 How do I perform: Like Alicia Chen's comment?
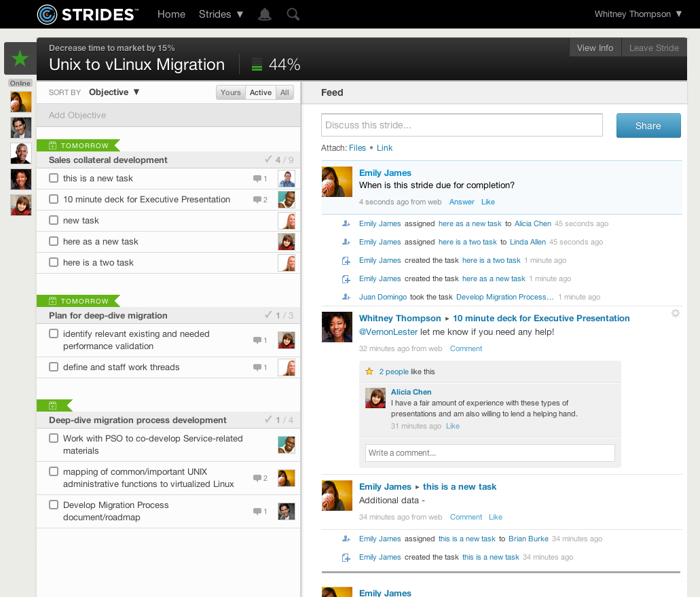click(453, 426)
